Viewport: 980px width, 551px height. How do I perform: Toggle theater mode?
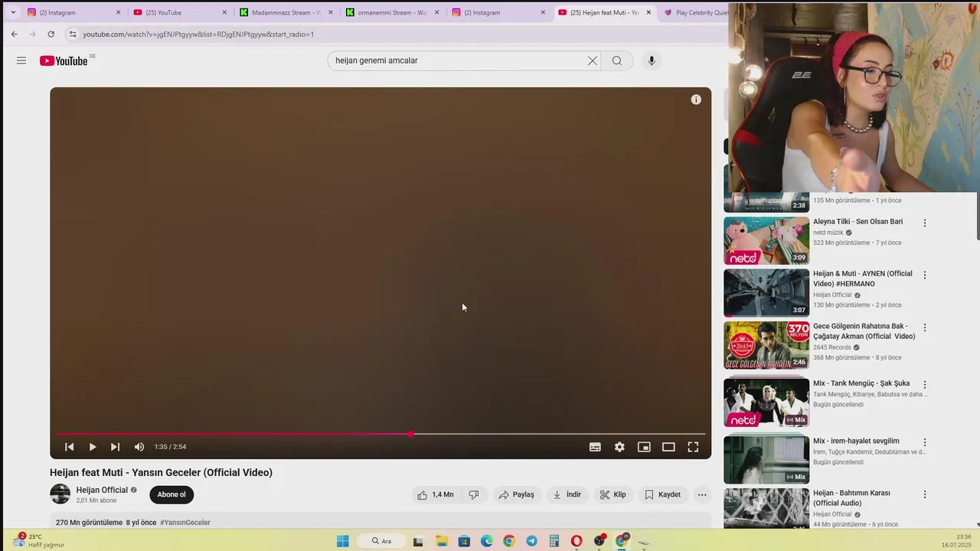(x=668, y=447)
